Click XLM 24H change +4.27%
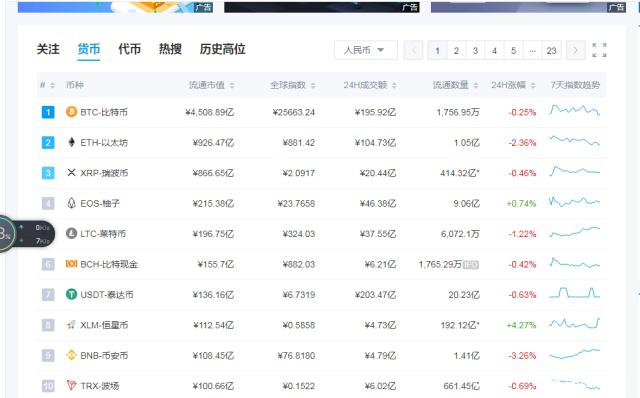This screenshot has width=640, height=398. click(521, 325)
